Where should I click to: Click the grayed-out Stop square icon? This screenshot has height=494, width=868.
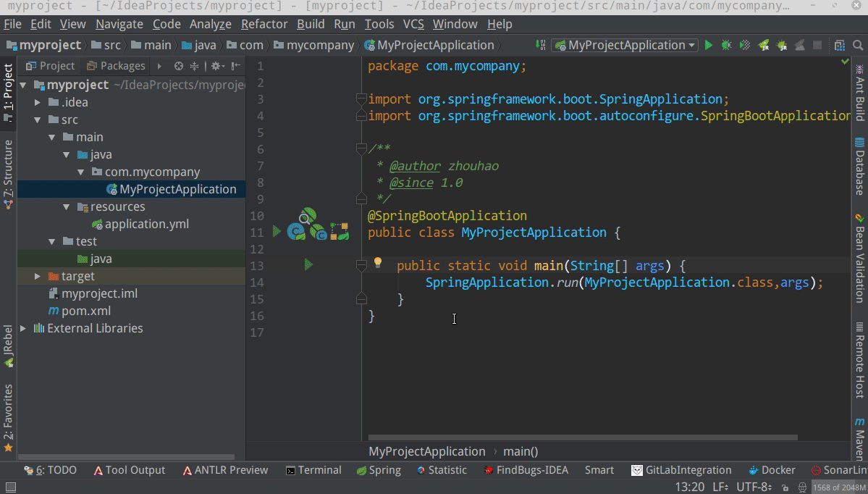(817, 46)
